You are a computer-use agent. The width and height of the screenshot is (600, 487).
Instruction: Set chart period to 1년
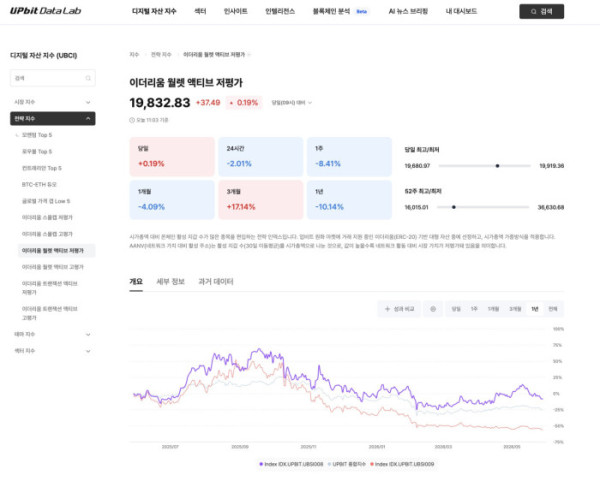[535, 309]
